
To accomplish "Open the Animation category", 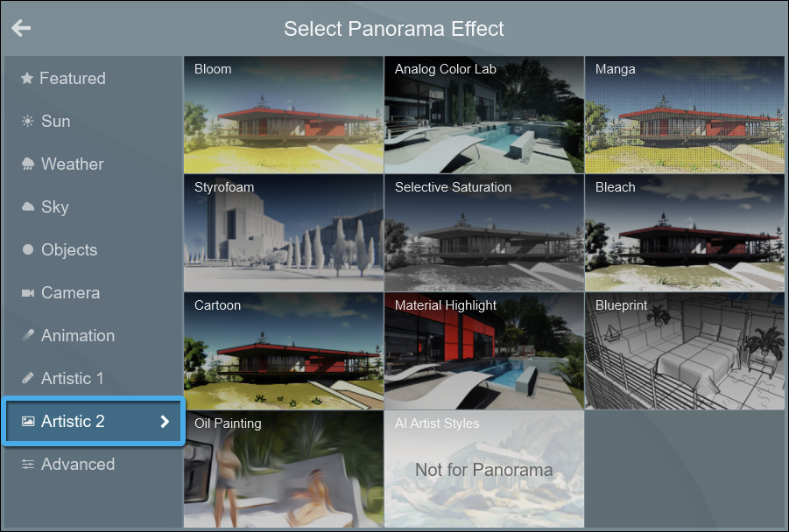I will (x=94, y=335).
